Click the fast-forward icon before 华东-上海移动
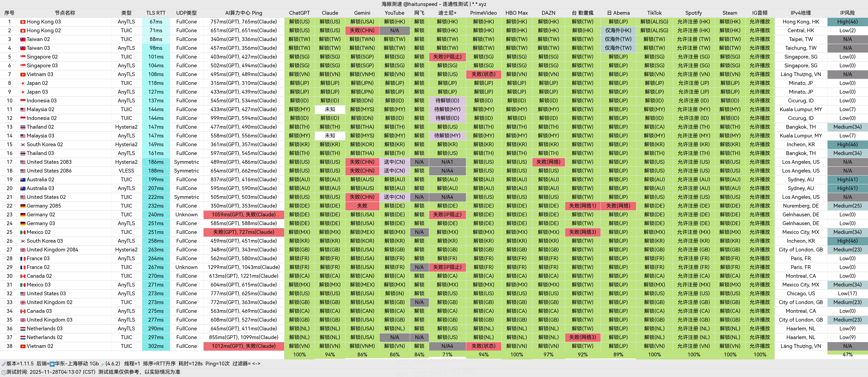This screenshot has height=377, width=868. click(52, 364)
